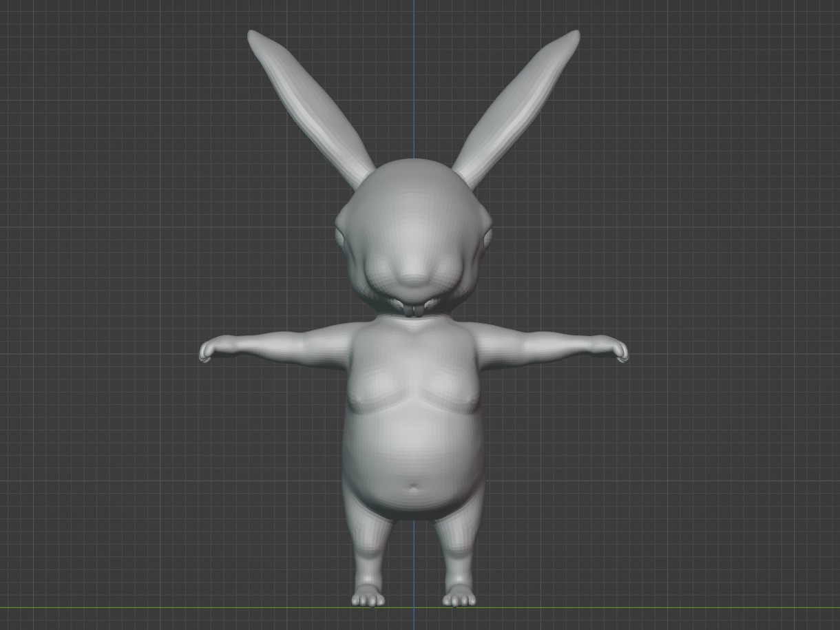
Task: Click the rabbit model's left ear tip
Action: click(253, 36)
